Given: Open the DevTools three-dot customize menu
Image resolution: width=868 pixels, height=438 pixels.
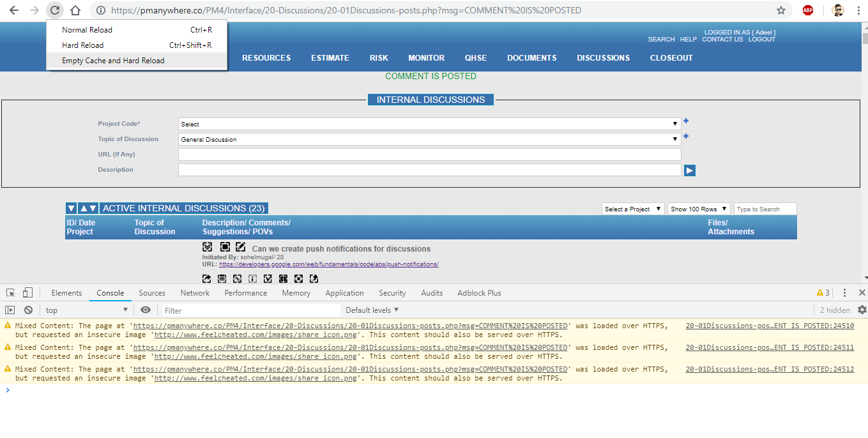Looking at the screenshot, I should coord(844,293).
